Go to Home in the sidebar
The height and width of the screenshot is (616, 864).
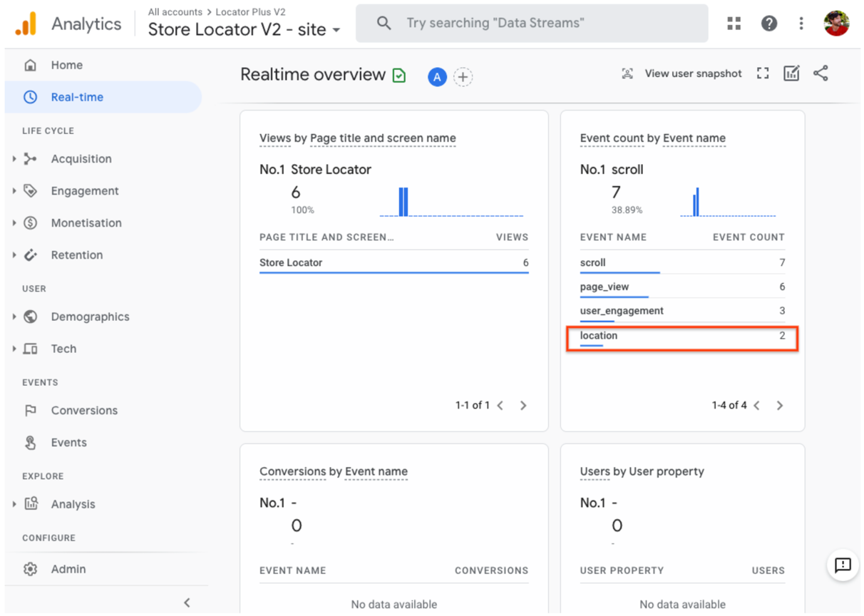[x=66, y=65]
